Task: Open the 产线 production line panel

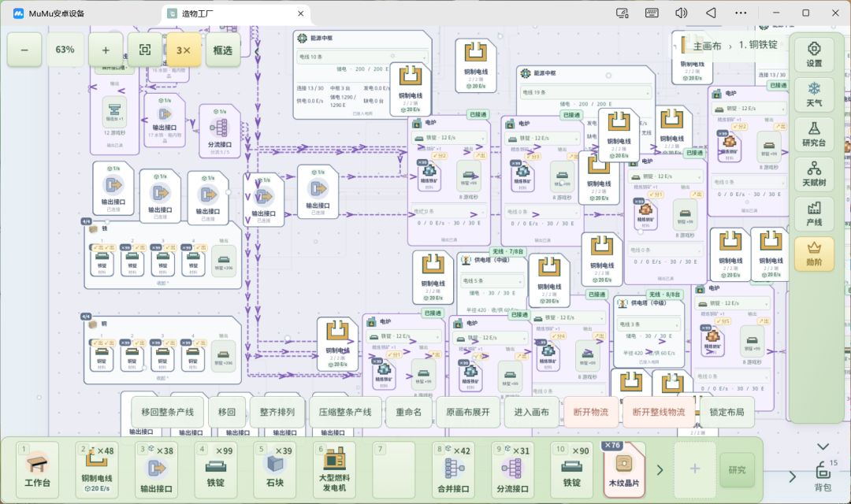Action: (813, 213)
